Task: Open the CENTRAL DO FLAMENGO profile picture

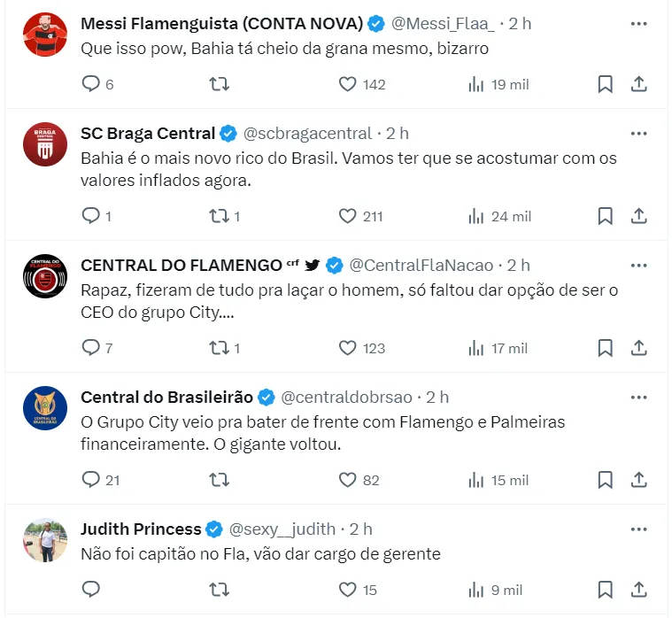Action: click(45, 277)
